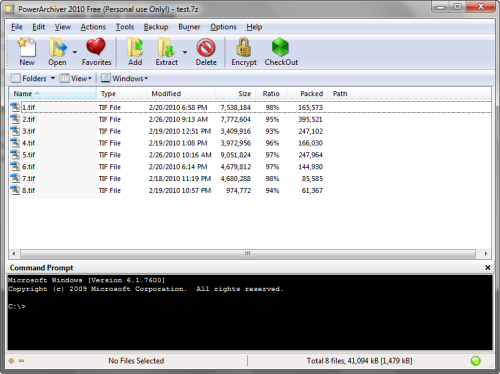The image size is (500, 374).
Task: Click the green status indicator in status bar
Action: coord(475,361)
